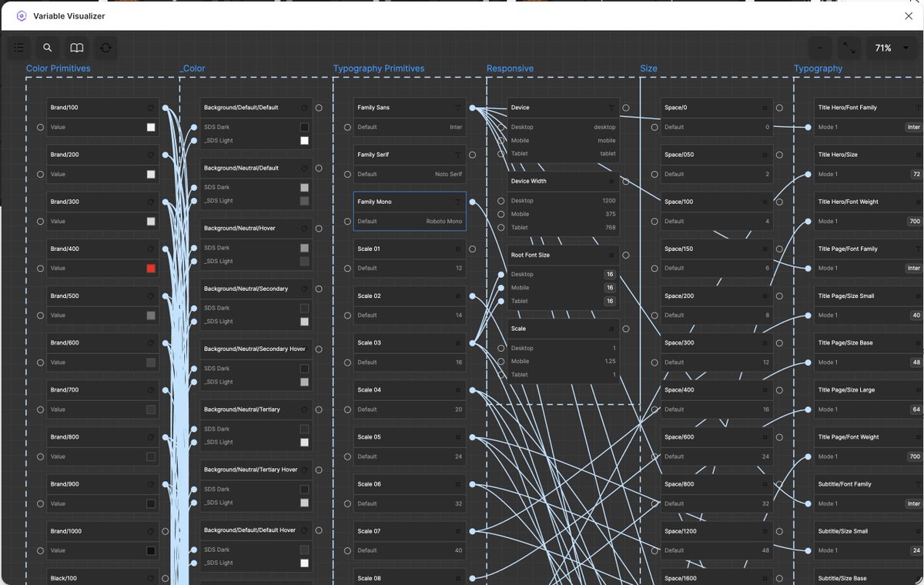Viewport: 924px width, 585px height.
Task: Select the Background/Neutral/Tertiary Hover node title
Action: 250,470
